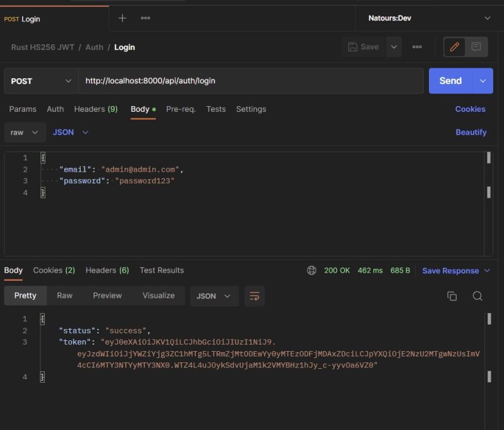Image resolution: width=504 pixels, height=430 pixels.
Task: Click the request URL input field
Action: click(250, 81)
